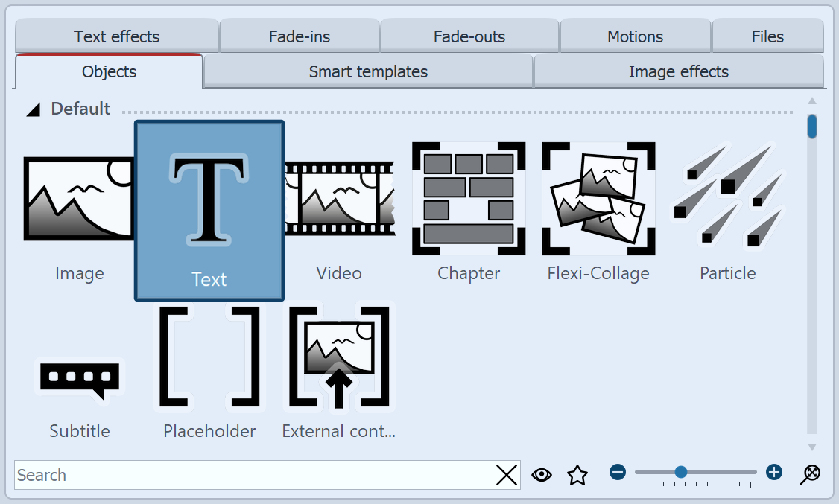The width and height of the screenshot is (839, 504).
Task: Toggle favorites with the star icon
Action: coord(577,474)
